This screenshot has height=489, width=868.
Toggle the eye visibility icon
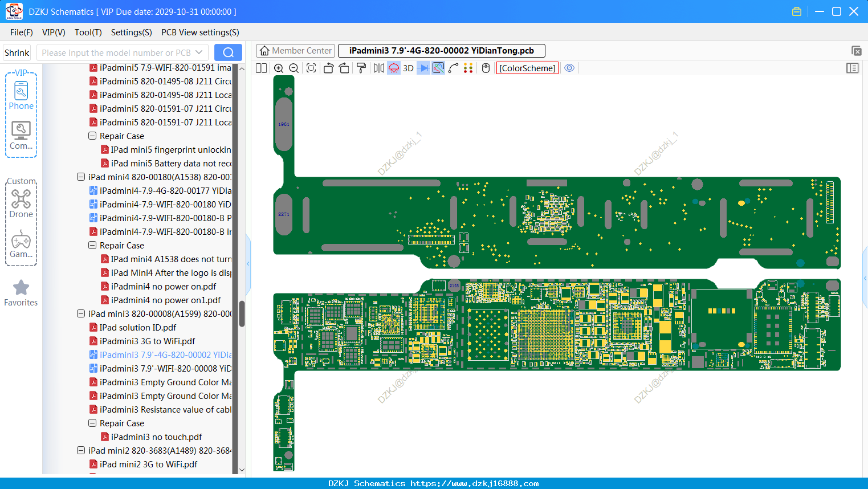click(569, 68)
